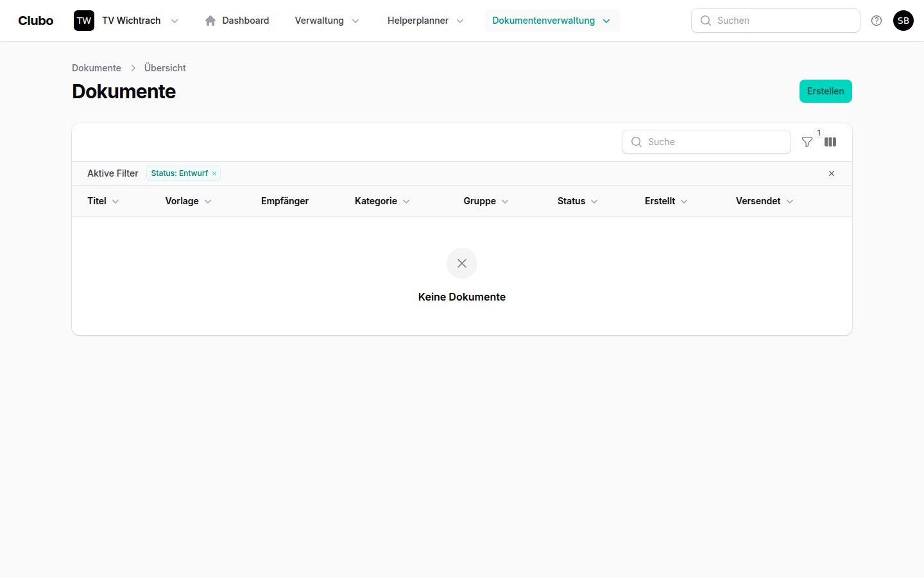The height and width of the screenshot is (578, 924).
Task: Click the Clubo logo
Action: point(36,21)
